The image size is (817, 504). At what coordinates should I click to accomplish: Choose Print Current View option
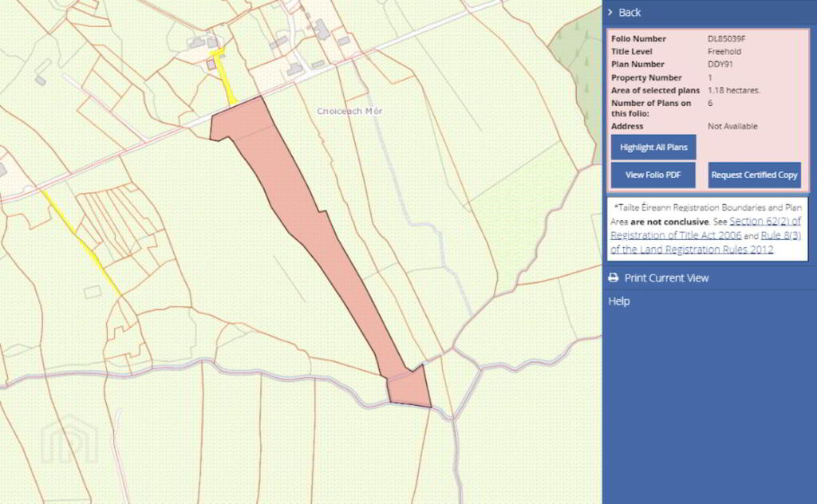[666, 278]
